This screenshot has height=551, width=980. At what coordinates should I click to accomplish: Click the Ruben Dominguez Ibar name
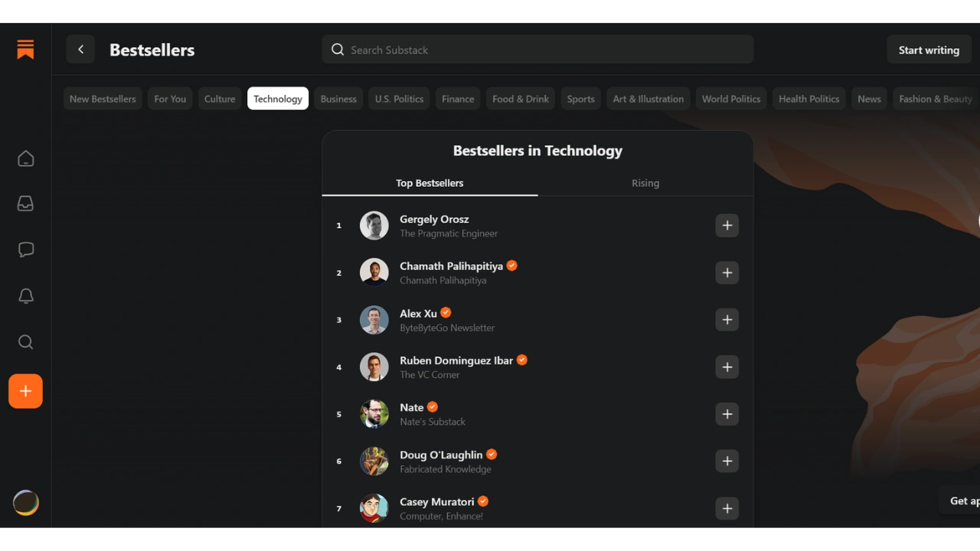pos(456,360)
